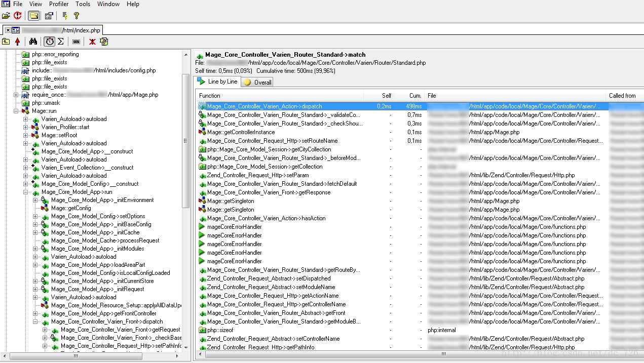
Task: Click the binoculars find icon
Action: [33, 42]
